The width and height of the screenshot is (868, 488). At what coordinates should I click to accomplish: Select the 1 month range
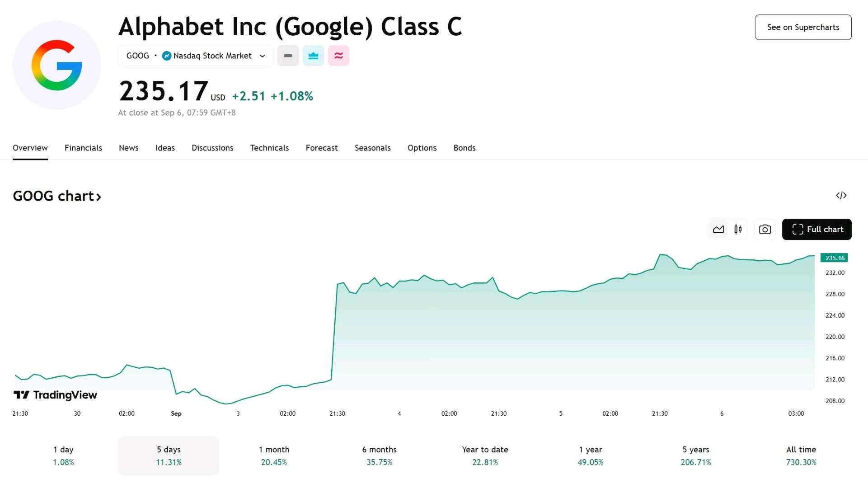coord(274,455)
